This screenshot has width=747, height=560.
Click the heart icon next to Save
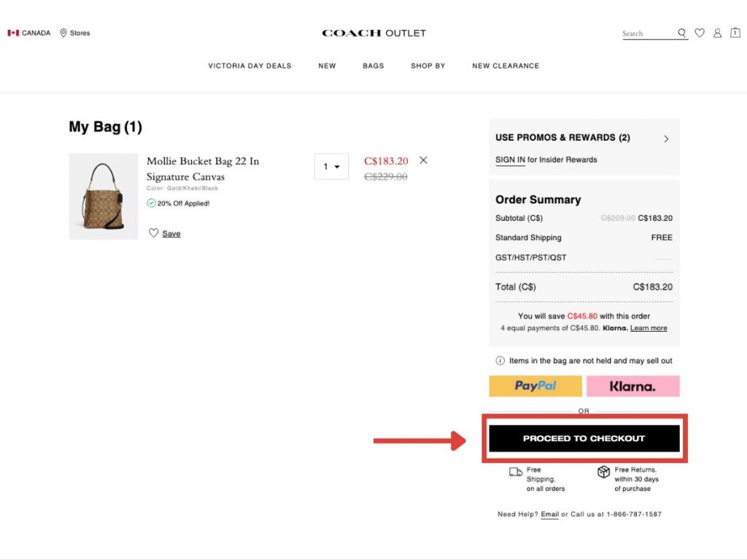153,233
